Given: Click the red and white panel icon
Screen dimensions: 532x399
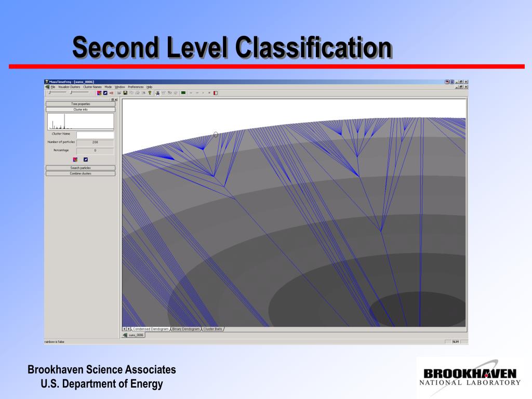Looking at the screenshot, I should point(216,93).
